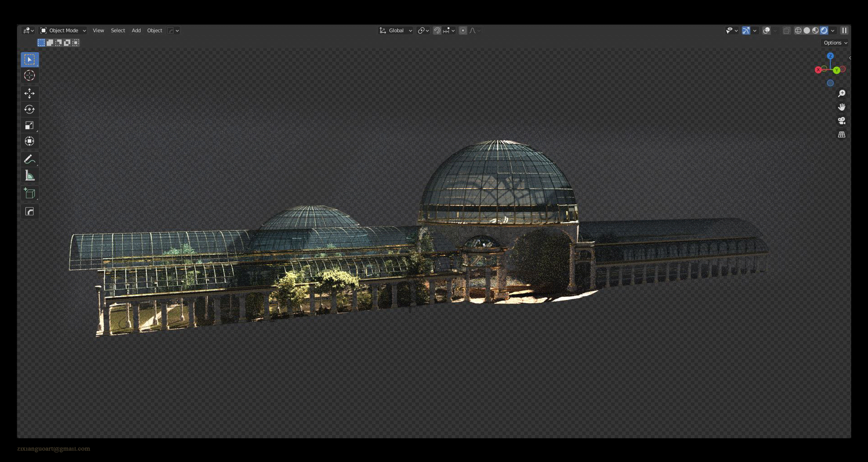Select the Annotate pencil tool
This screenshot has height=462, width=868.
point(30,159)
